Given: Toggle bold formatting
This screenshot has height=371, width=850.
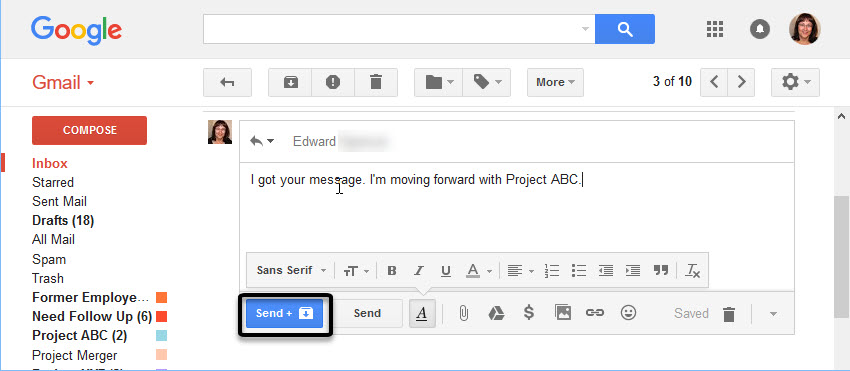Looking at the screenshot, I should click(x=392, y=270).
